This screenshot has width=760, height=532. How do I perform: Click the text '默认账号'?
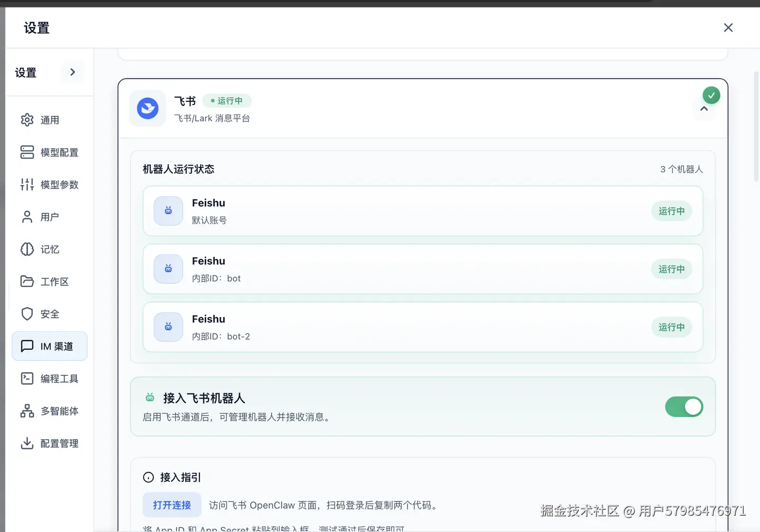coord(209,220)
